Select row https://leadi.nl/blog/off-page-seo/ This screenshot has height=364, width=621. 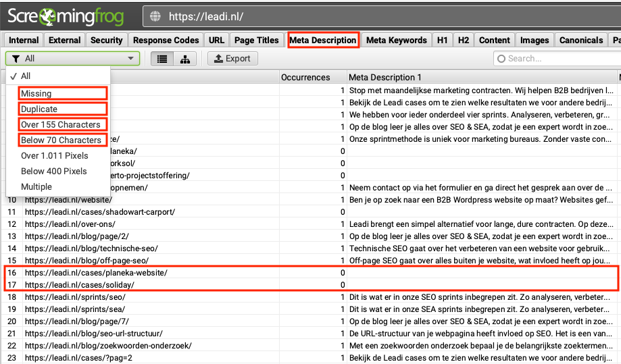[x=309, y=261]
